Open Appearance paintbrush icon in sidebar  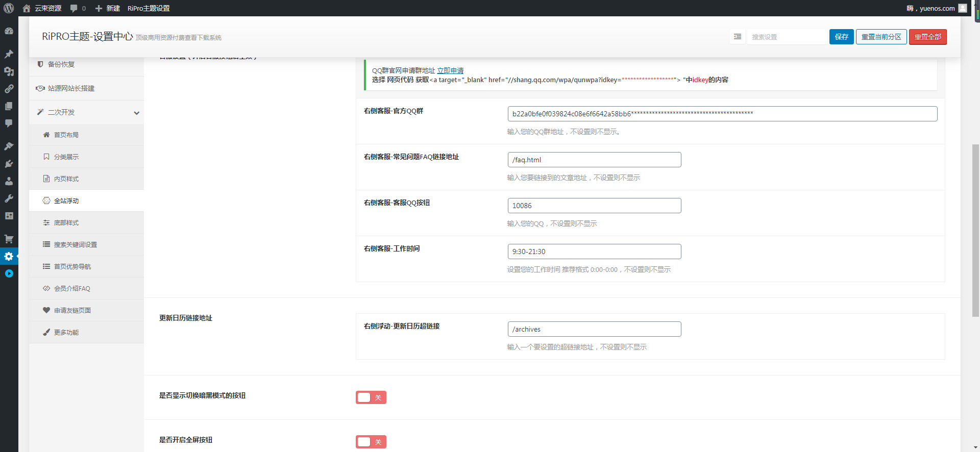[9, 146]
